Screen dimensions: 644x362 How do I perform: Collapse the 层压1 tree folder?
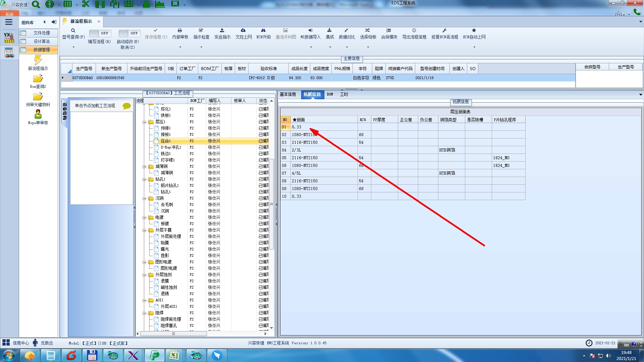(144, 122)
